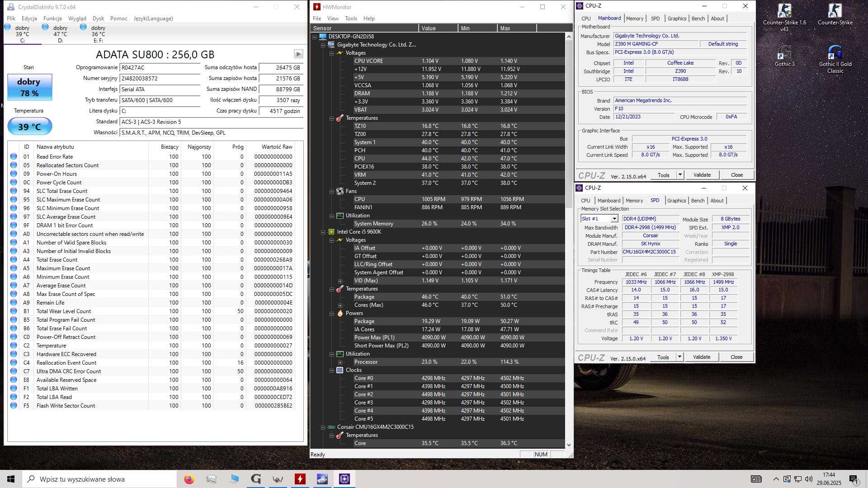
Task: Click the 39 °C temperature indicator
Action: click(x=30, y=127)
